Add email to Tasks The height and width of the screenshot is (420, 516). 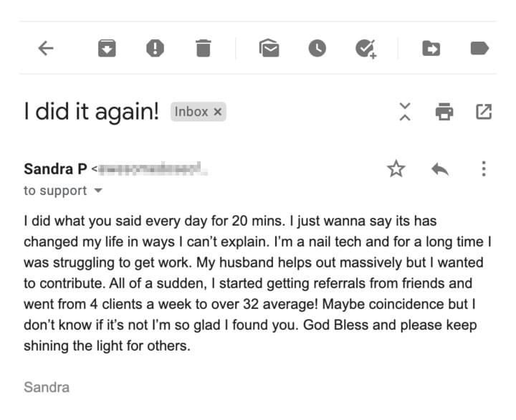click(x=366, y=49)
